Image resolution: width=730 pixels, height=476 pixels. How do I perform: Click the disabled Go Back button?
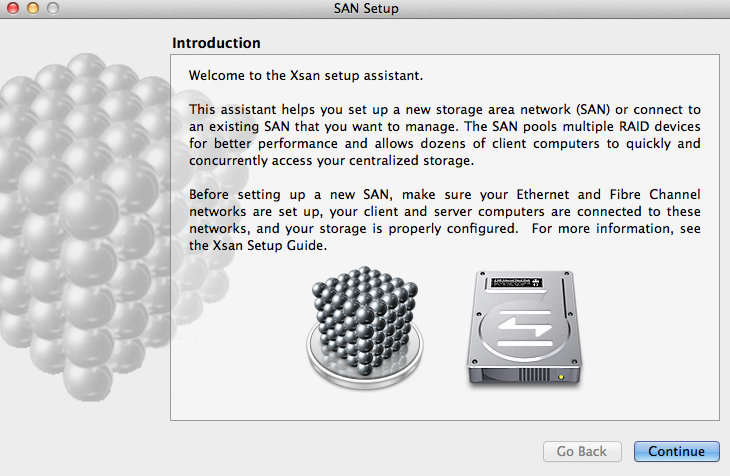pyautogui.click(x=582, y=451)
